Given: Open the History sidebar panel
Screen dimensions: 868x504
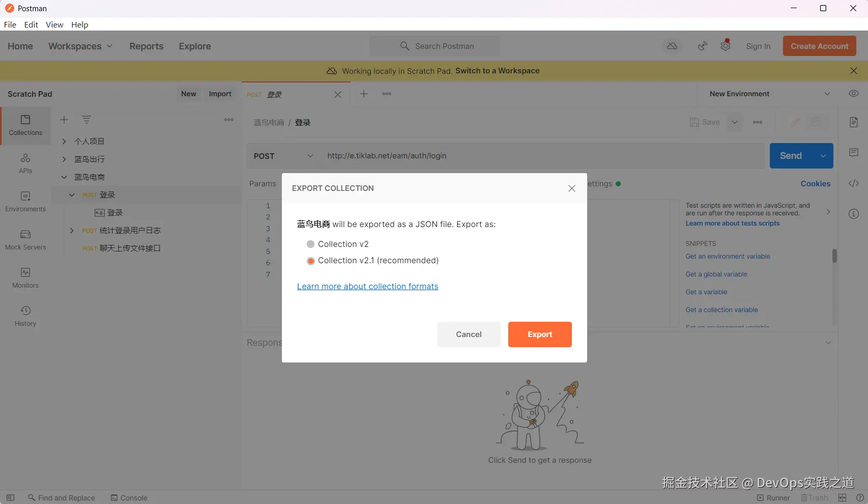Looking at the screenshot, I should click(25, 316).
